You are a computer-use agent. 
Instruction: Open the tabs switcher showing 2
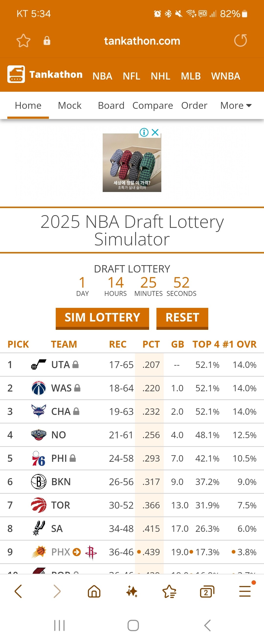point(207,592)
